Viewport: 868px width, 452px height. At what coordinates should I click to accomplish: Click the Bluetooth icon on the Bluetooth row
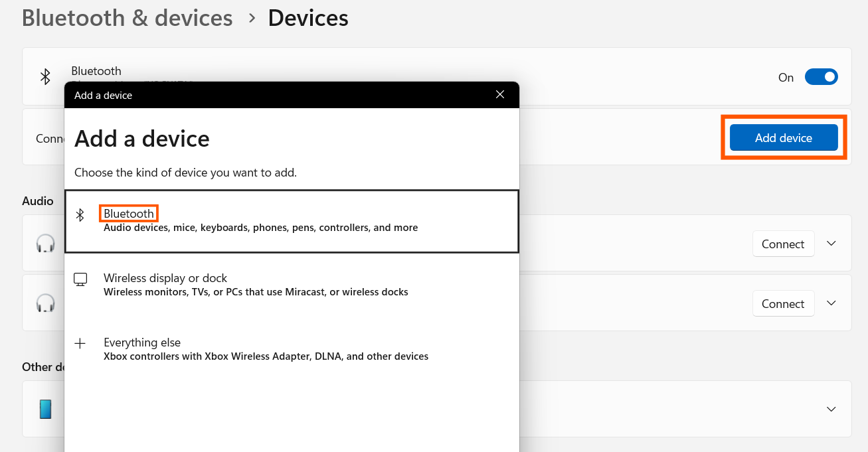point(44,76)
